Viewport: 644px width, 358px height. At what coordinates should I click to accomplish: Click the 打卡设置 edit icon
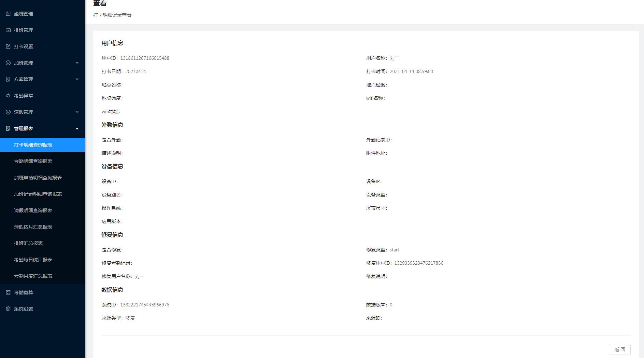[8, 46]
